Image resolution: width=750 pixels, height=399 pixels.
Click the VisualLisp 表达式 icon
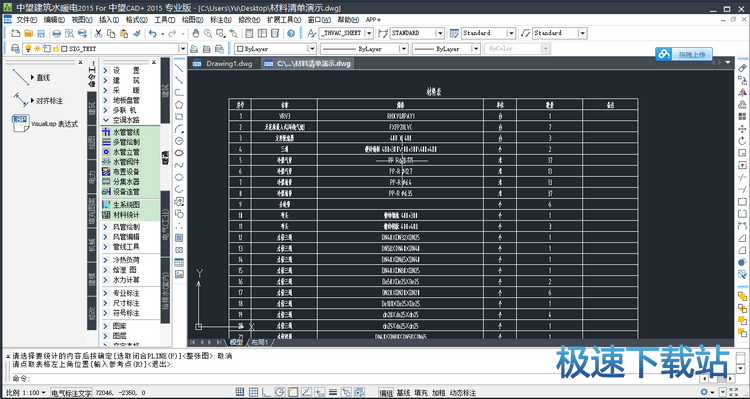21,123
